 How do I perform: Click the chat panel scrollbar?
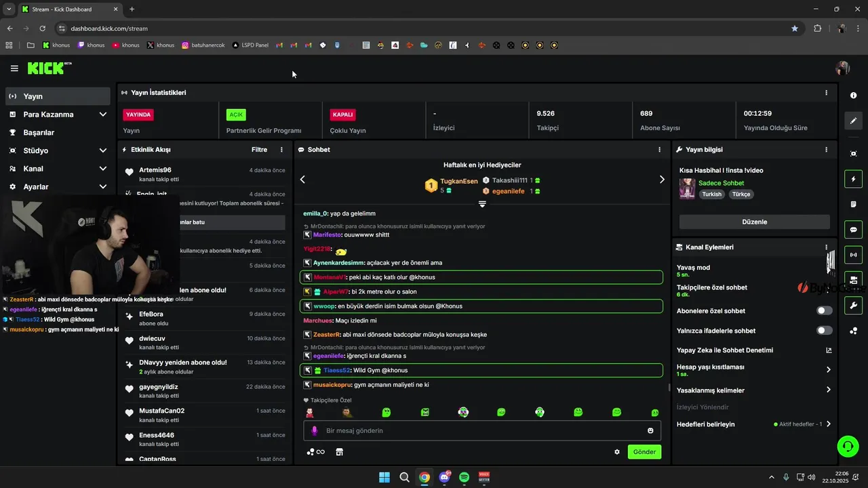point(669,388)
